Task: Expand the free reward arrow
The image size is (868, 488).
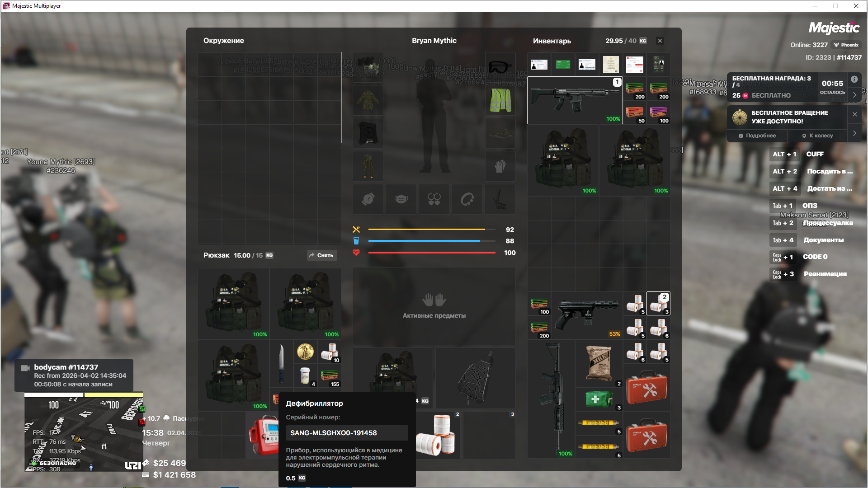Action: pyautogui.click(x=854, y=95)
